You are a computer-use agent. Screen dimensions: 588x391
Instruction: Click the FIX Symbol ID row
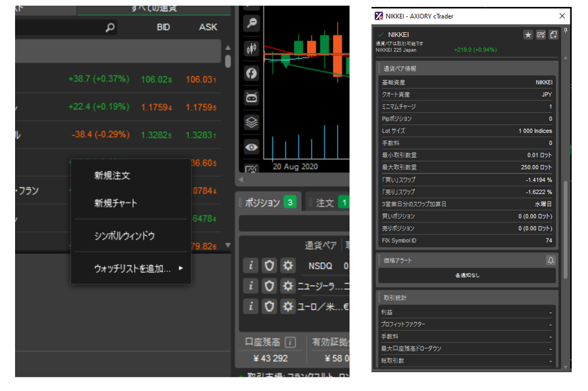click(468, 240)
